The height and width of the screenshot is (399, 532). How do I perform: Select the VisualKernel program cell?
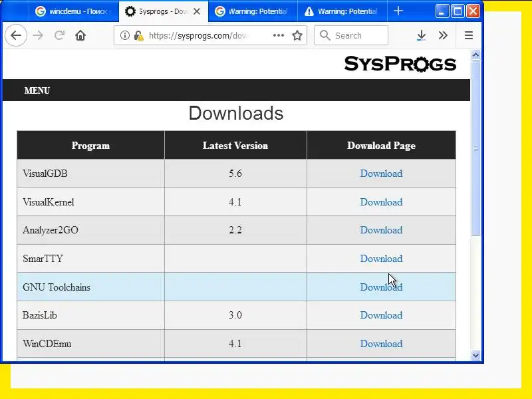tap(90, 202)
